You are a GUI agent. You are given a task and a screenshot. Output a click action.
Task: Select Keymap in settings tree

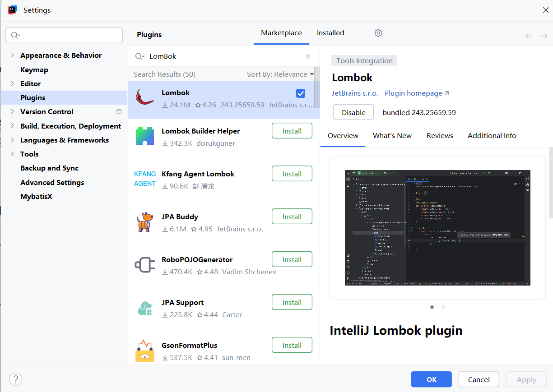coord(34,69)
